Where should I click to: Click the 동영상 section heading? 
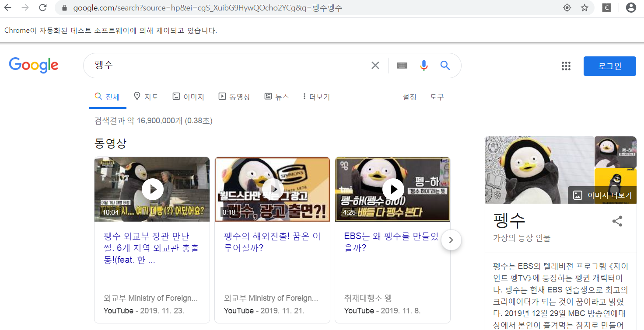point(110,143)
